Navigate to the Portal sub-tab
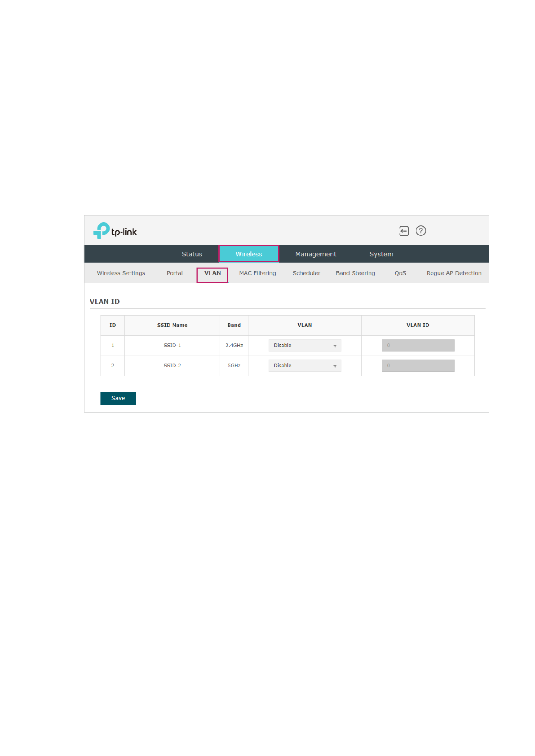 pyautogui.click(x=174, y=273)
